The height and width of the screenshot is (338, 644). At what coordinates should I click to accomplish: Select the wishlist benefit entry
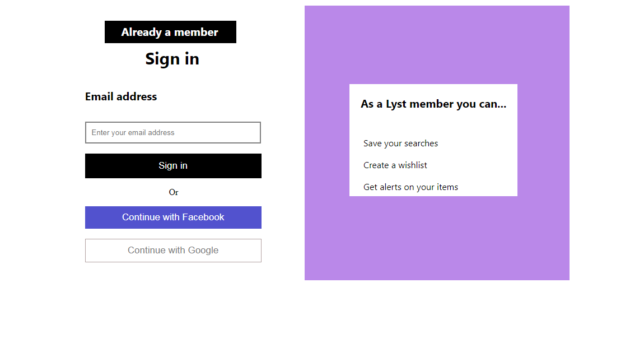(395, 165)
